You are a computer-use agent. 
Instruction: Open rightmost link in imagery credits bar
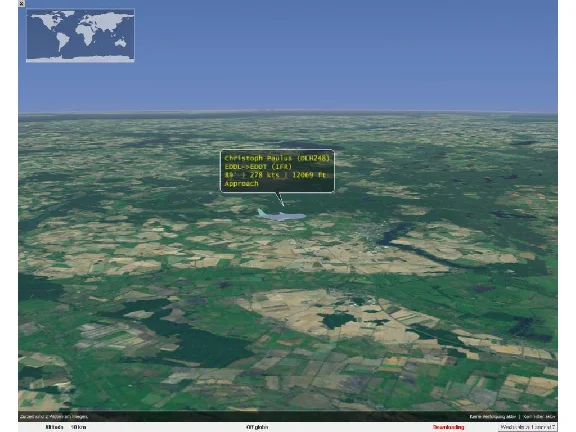[539, 417]
